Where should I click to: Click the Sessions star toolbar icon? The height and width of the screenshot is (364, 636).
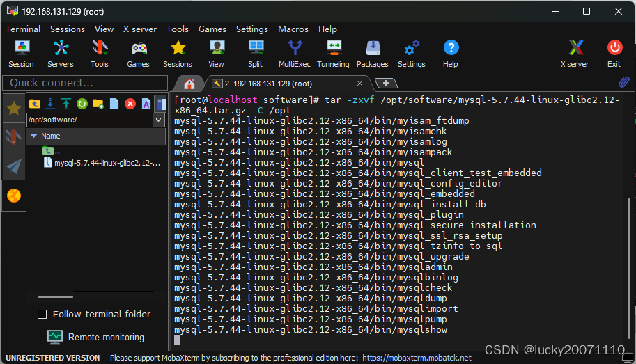tap(178, 54)
